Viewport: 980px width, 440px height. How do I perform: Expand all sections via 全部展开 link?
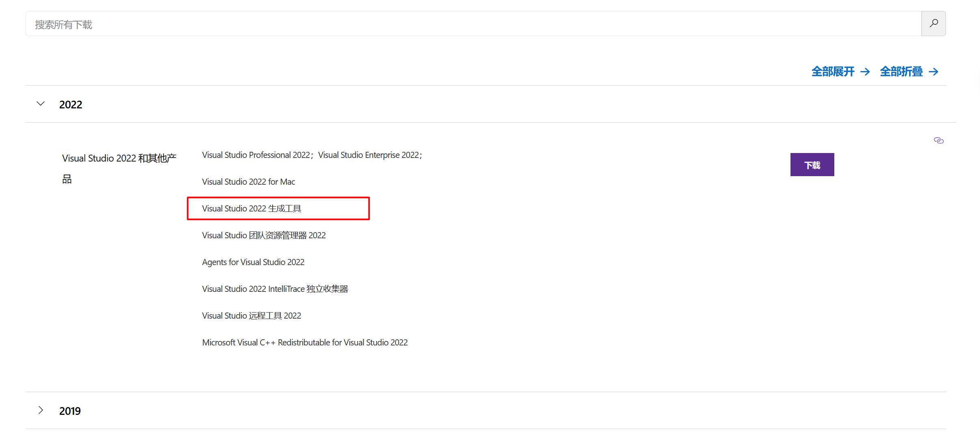841,72
